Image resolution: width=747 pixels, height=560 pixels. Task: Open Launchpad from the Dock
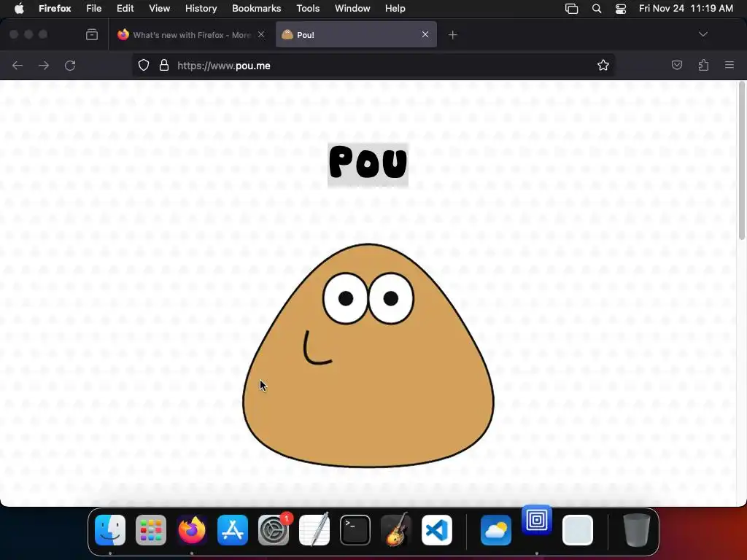tap(151, 529)
